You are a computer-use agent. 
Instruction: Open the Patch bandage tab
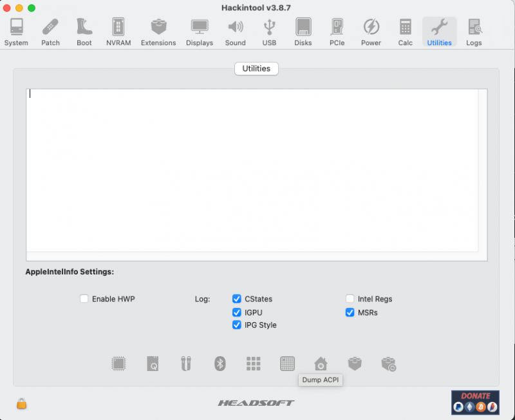click(x=50, y=32)
